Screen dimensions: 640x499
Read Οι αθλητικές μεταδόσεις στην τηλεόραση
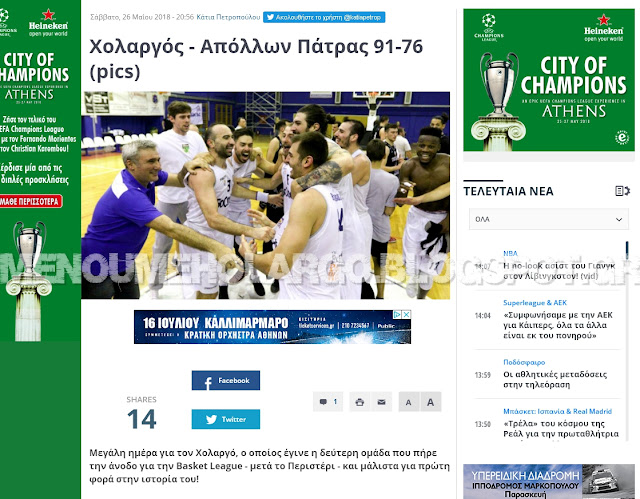pos(555,379)
